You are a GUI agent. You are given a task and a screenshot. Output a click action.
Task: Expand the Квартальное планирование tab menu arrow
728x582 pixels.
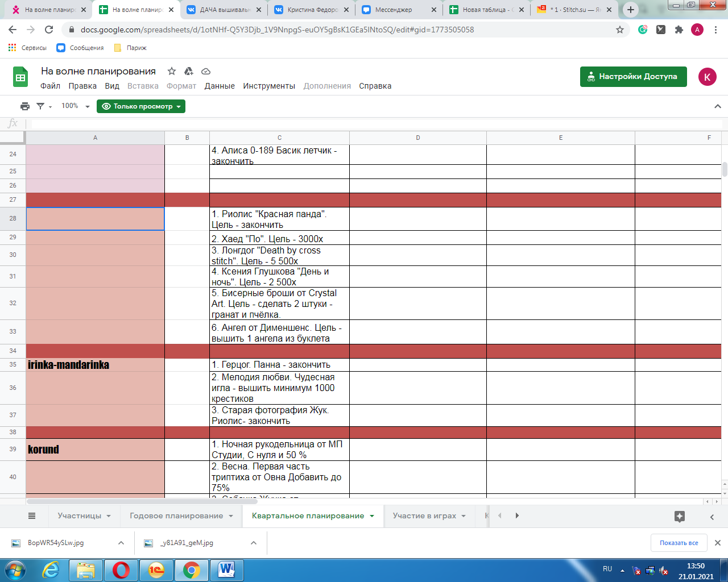[x=372, y=516]
